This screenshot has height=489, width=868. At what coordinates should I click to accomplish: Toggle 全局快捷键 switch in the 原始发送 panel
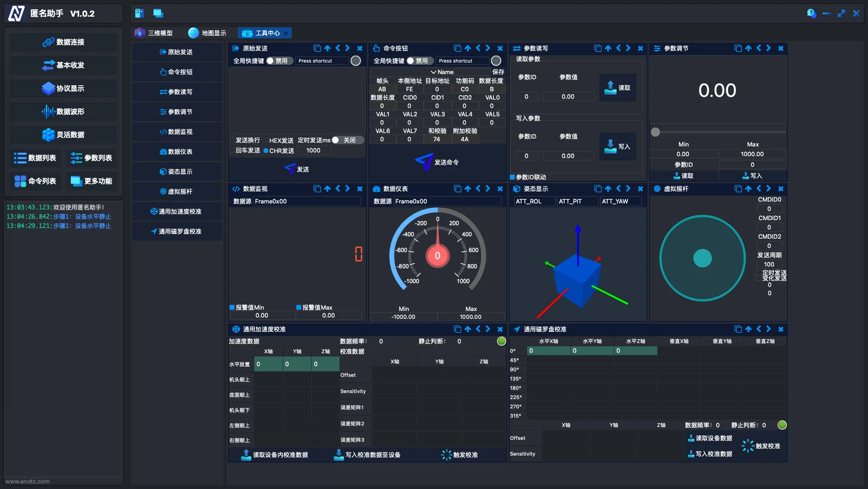click(x=280, y=61)
